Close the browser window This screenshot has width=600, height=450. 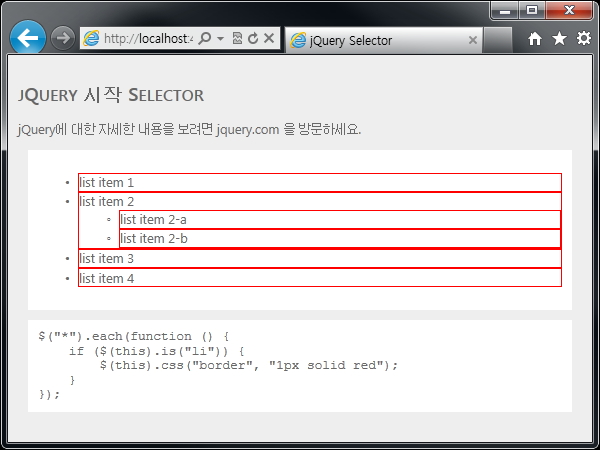(569, 10)
